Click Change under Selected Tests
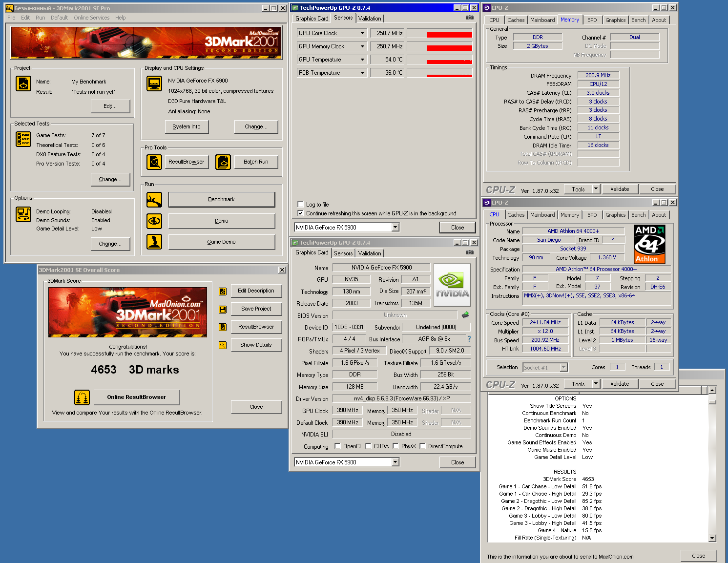 pos(110,179)
